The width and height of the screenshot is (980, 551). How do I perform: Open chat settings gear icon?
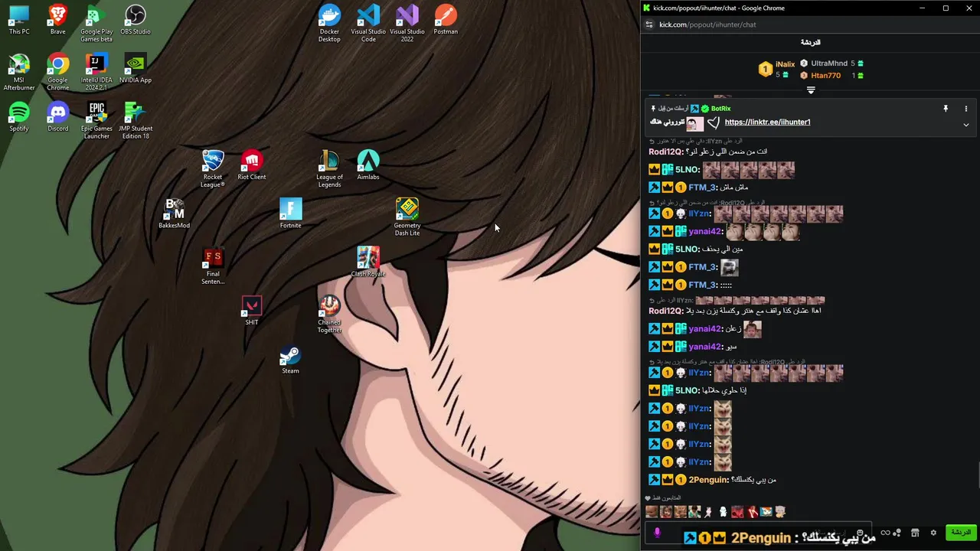pyautogui.click(x=933, y=533)
